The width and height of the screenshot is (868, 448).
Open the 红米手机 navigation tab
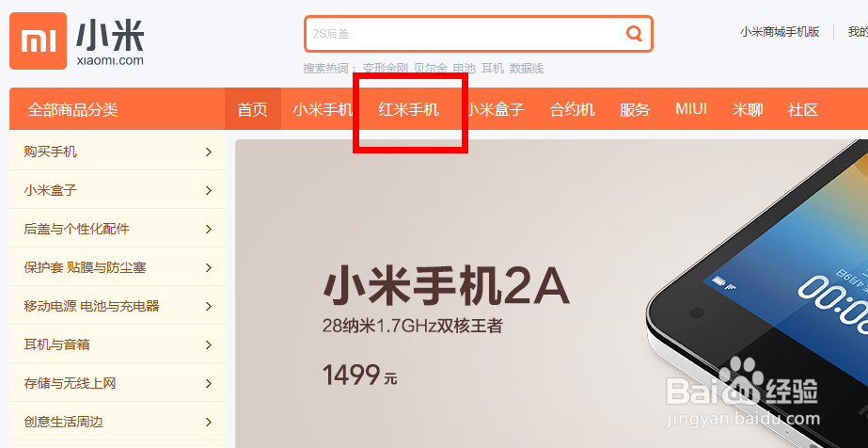pos(408,109)
